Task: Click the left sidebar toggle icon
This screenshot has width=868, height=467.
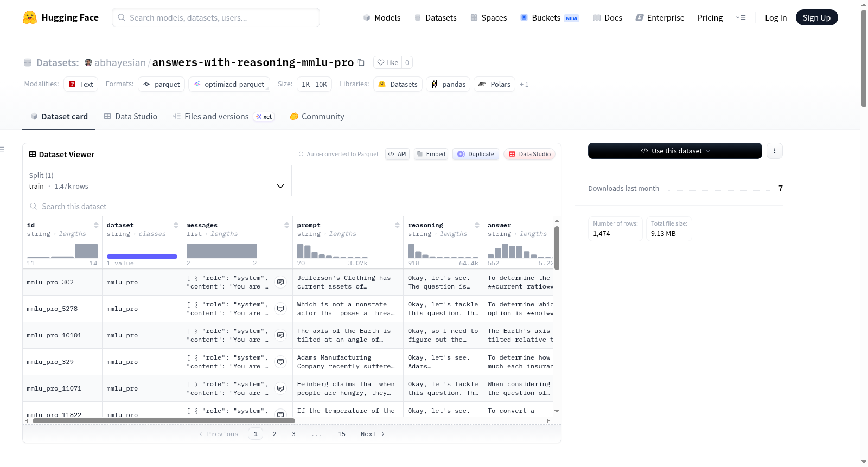Action: tap(3, 149)
